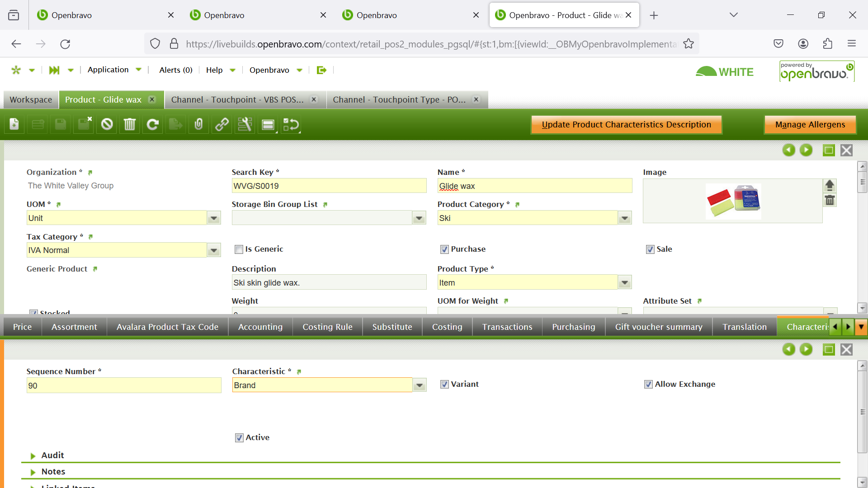Toggle the Is Generic checkbox
Image resolution: width=868 pixels, height=488 pixels.
[239, 249]
